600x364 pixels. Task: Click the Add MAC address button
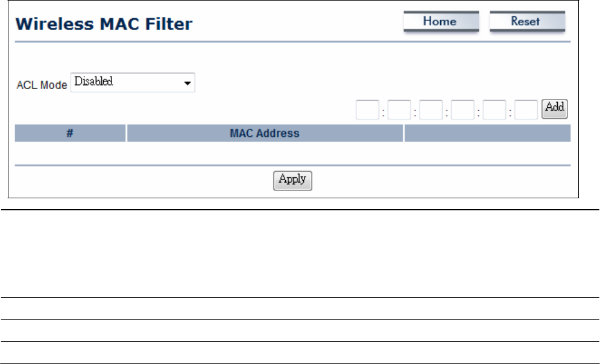(x=554, y=109)
